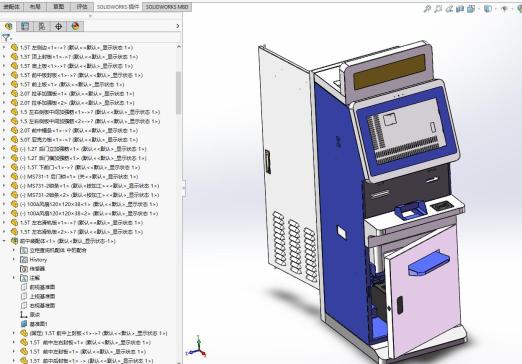This screenshot has width=522, height=364.
Task: Expand the (-) 1.5T 下前门<1> node
Action: pos(4,167)
